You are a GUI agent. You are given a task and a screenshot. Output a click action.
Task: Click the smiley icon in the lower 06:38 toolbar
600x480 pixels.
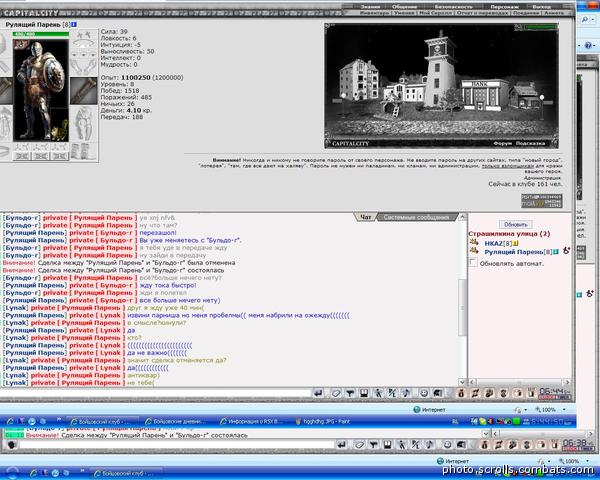pos(447,445)
